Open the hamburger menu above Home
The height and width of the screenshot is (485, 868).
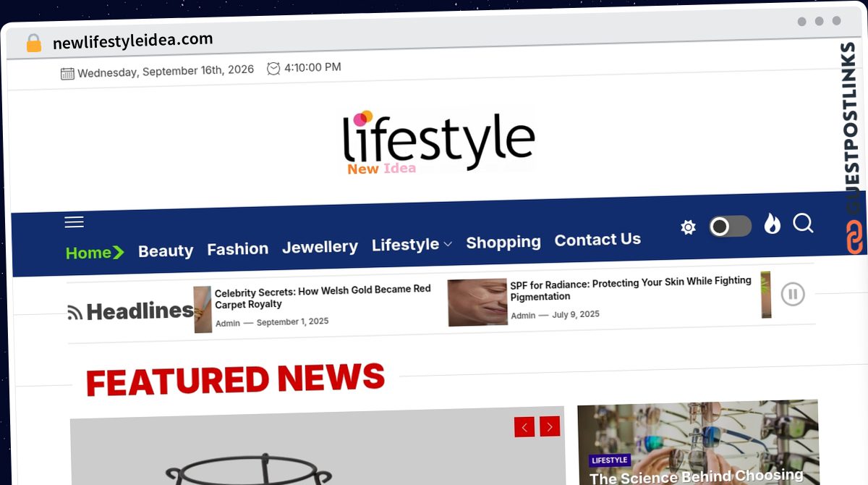[74, 222]
